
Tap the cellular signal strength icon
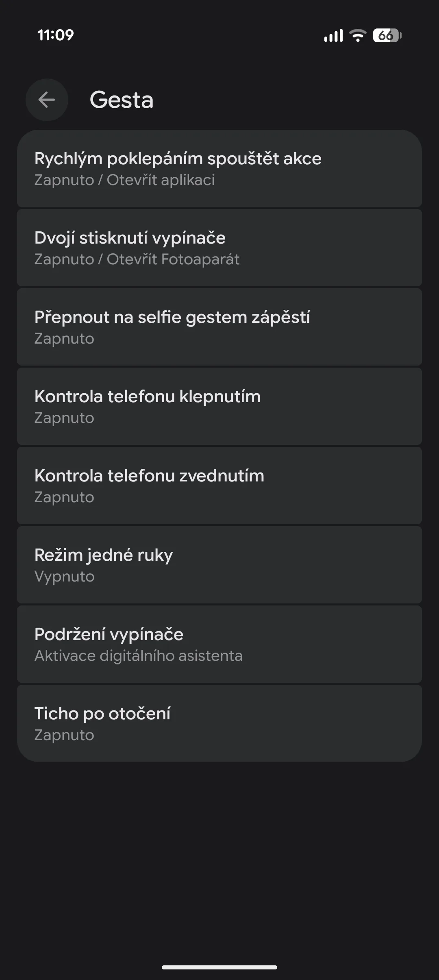pyautogui.click(x=333, y=36)
